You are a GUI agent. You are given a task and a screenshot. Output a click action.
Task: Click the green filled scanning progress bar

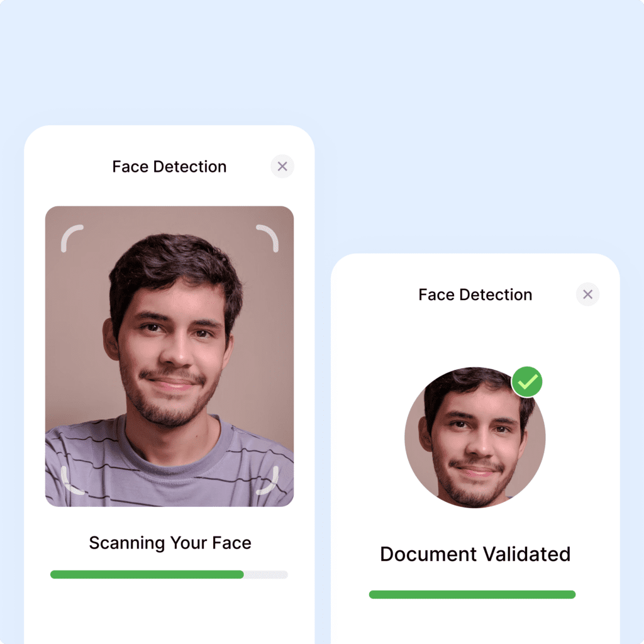coord(147,574)
